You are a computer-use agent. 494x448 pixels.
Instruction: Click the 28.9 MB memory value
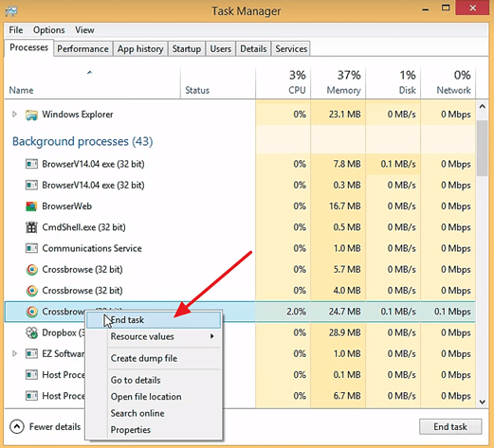coord(345,332)
